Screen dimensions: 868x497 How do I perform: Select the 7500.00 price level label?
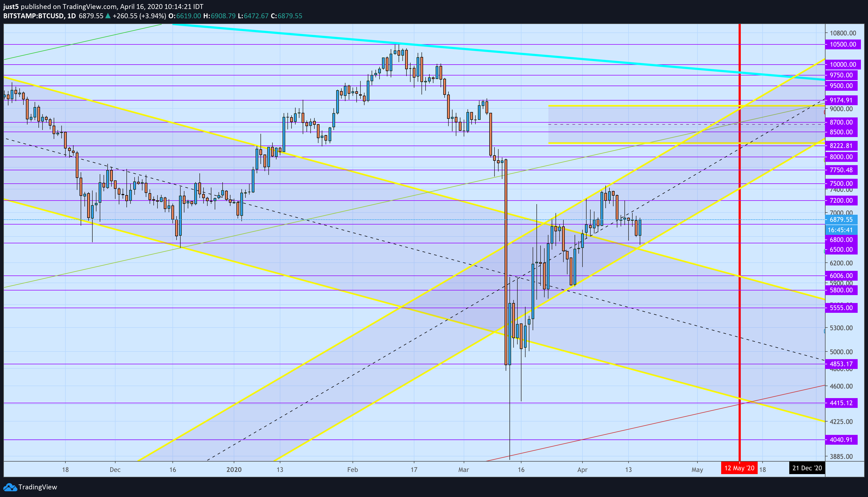click(x=841, y=184)
